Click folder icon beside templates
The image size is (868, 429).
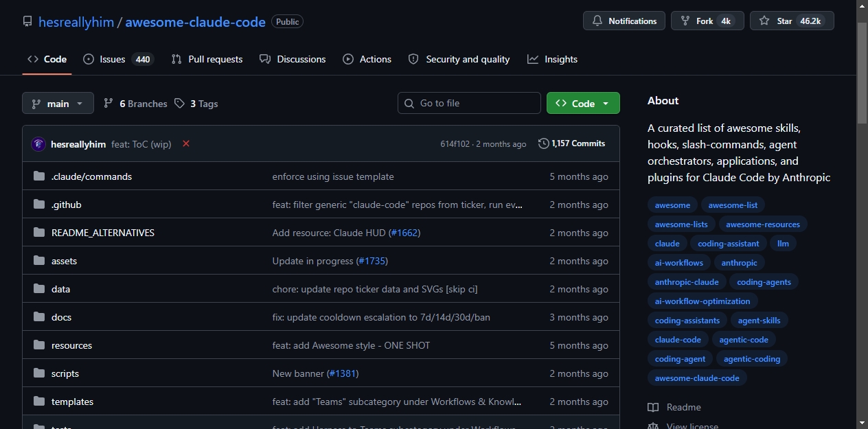coord(39,402)
